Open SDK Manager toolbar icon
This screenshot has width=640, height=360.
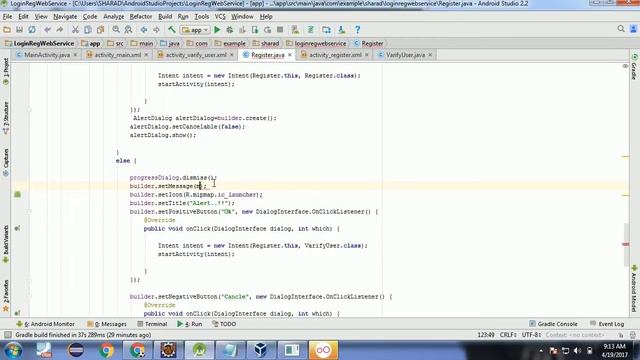coord(341,29)
